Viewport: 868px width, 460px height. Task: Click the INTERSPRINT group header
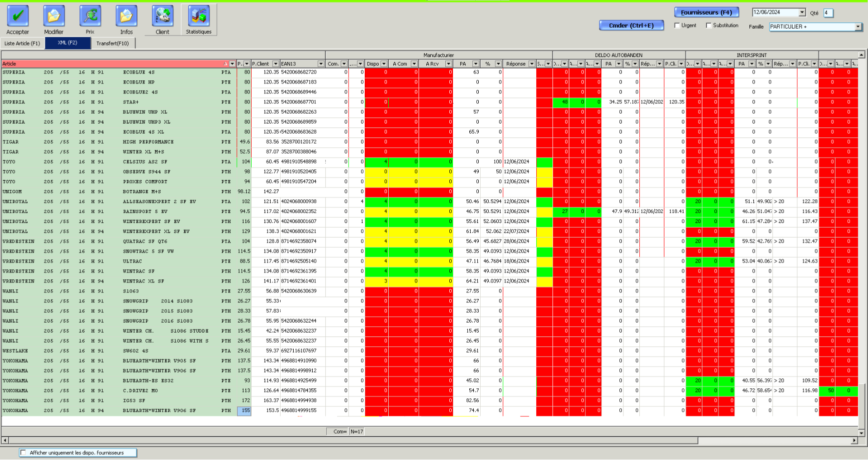pyautogui.click(x=752, y=55)
